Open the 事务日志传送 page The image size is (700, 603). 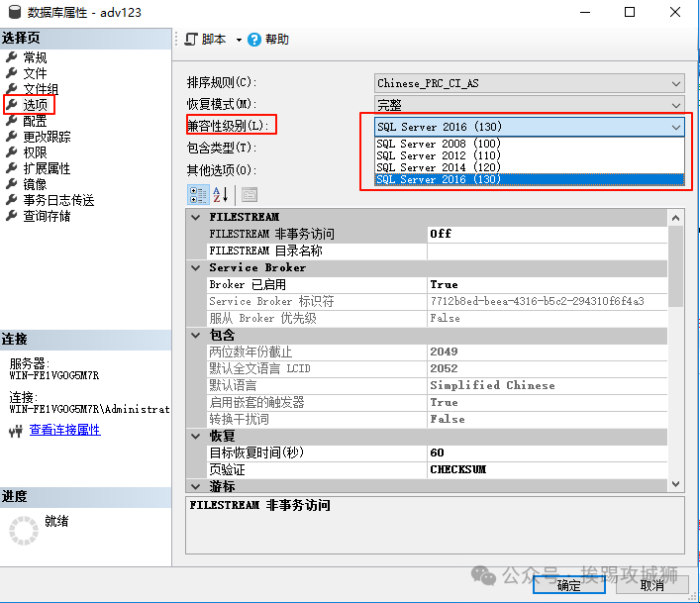58,200
